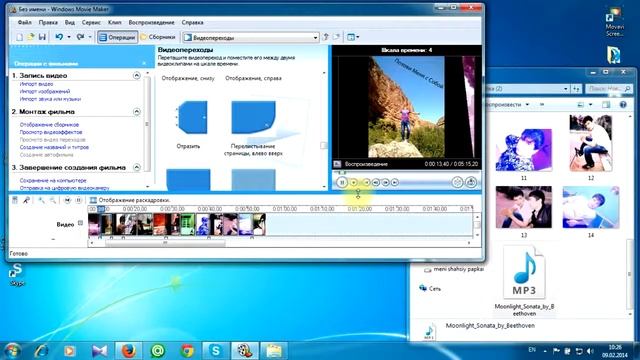The image size is (640, 360).
Task: Click the narrate timeline microphone icon
Action: click(27, 200)
